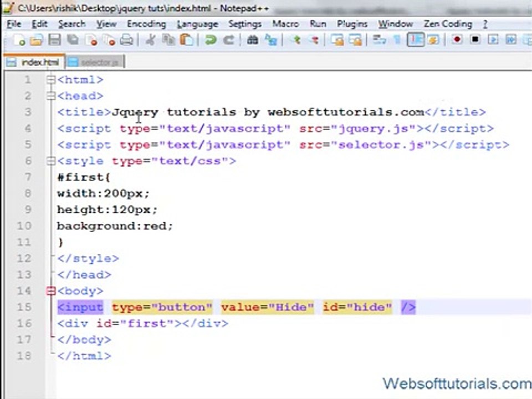The image size is (532, 399).
Task: Open the Replace dialog icon
Action: [271, 40]
